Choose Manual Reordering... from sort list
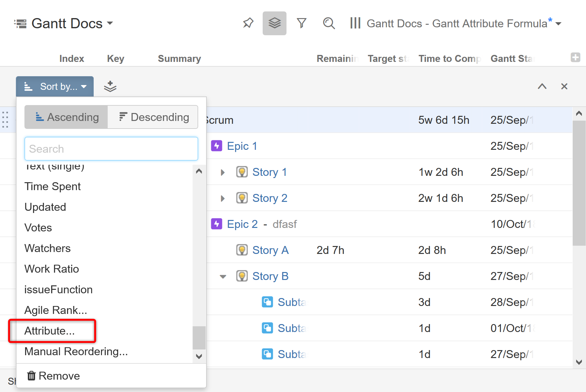 (x=76, y=351)
